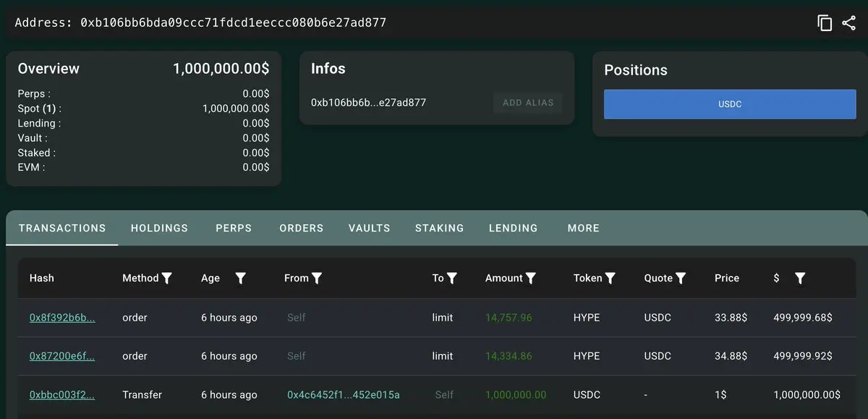Screen dimensions: 868x419
Task: Open transaction hash 0x8f392b6b
Action: point(62,318)
